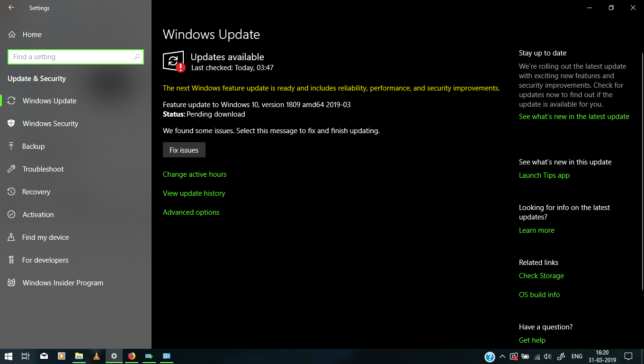Click the Windows Update alert tray icon
Viewport: 644px width, 364px height.
tap(514, 356)
